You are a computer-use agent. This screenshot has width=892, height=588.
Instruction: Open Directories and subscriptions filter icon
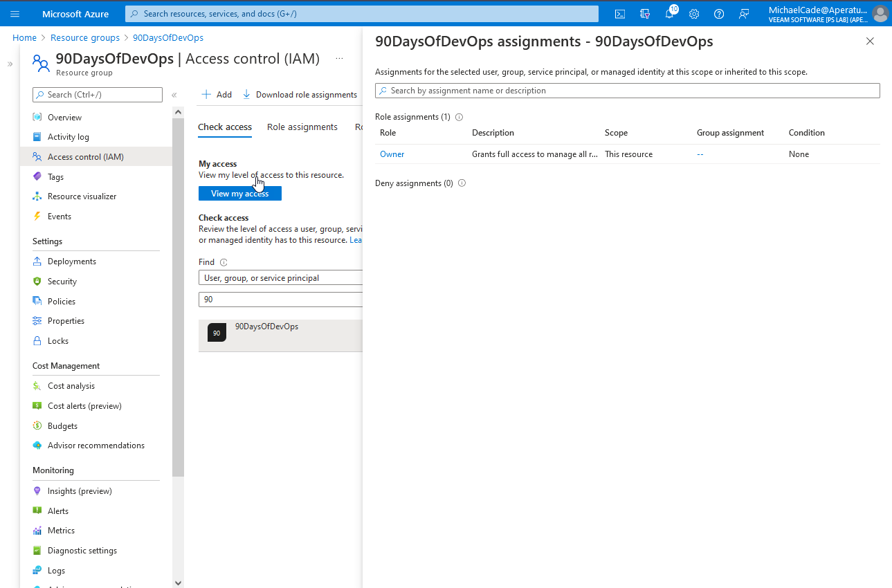pos(645,14)
